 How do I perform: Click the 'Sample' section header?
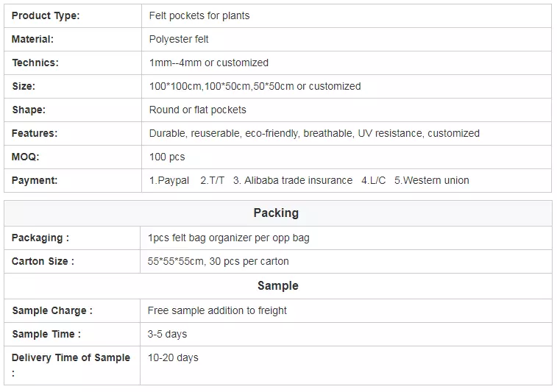[x=278, y=286]
